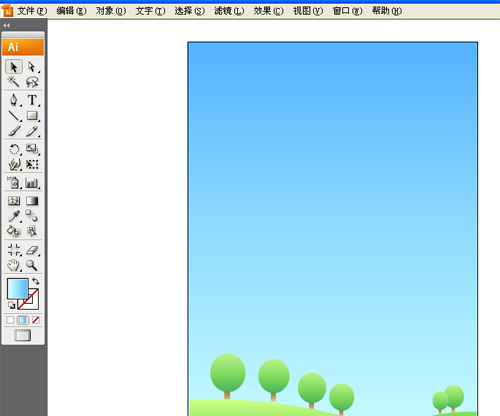
Task: Pick the Lasso tool
Action: point(32,82)
